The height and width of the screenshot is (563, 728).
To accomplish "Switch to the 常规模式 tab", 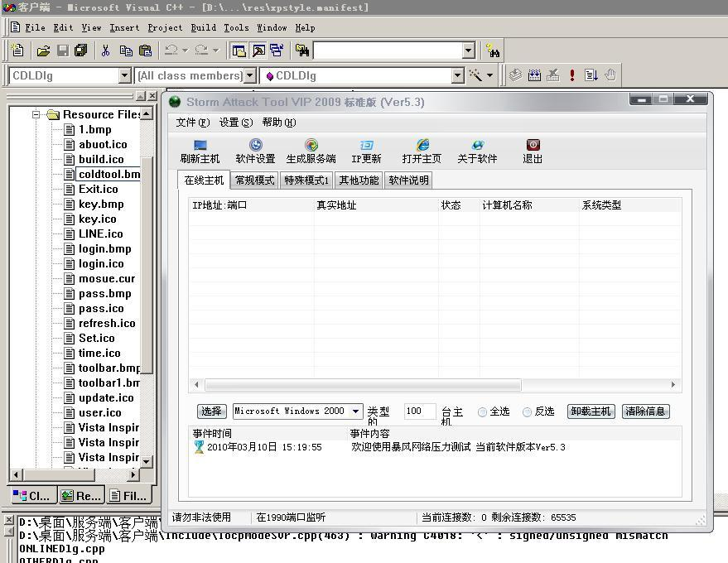I will tap(254, 180).
